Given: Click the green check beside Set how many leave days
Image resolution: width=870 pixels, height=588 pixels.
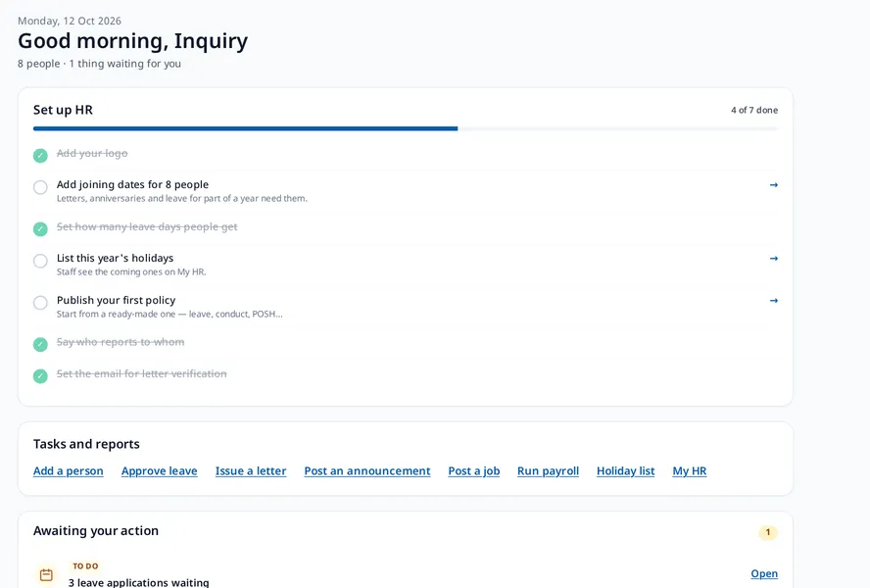Looking at the screenshot, I should click(x=40, y=228).
